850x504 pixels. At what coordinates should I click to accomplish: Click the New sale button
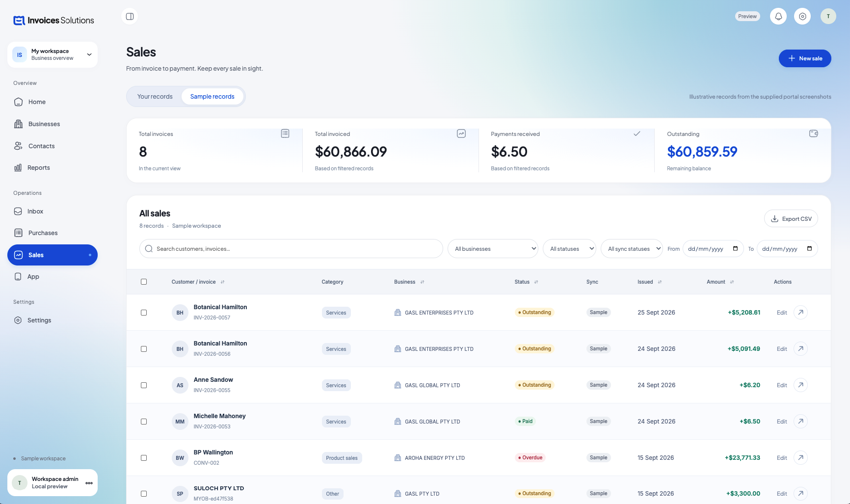pyautogui.click(x=805, y=58)
